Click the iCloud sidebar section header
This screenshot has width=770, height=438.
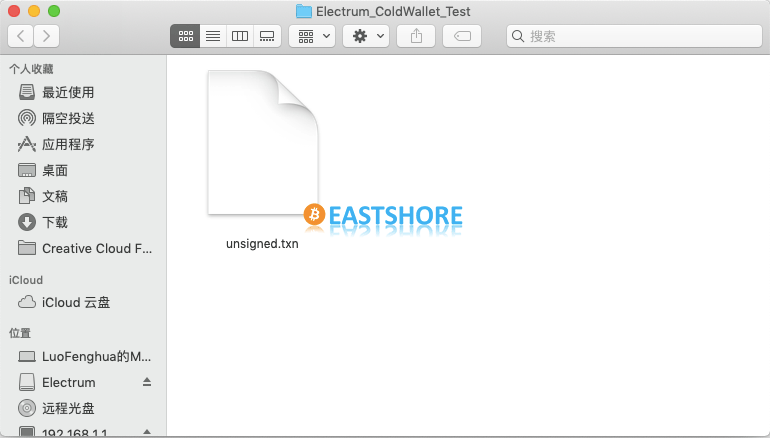[x=26, y=280]
